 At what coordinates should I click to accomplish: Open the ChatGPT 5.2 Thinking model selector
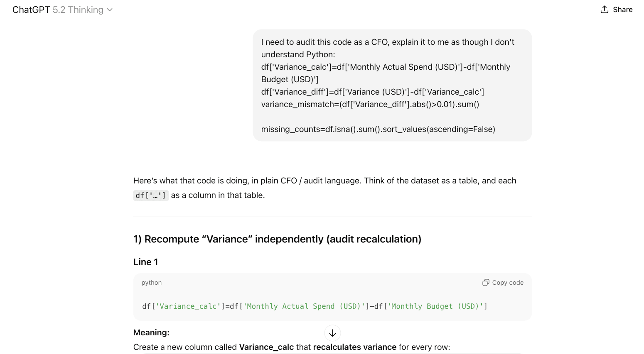click(x=62, y=10)
